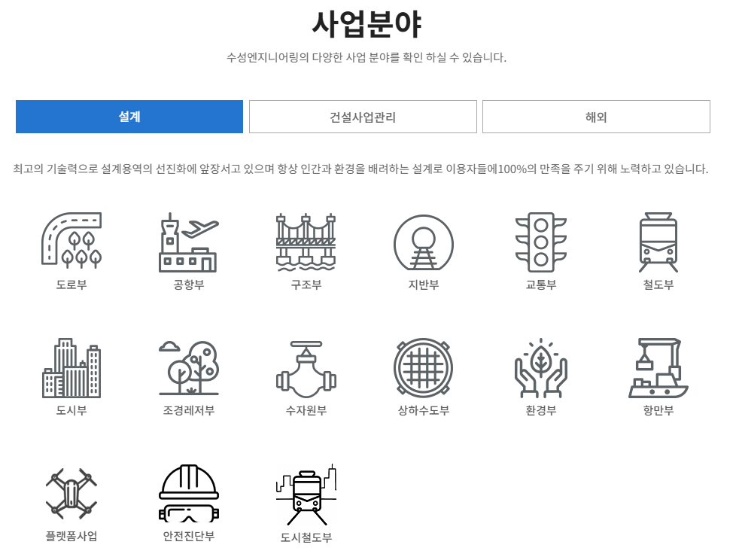Select the trees landscape icon 조경레저부
Viewport: 739px width, 560px height.
click(x=188, y=368)
